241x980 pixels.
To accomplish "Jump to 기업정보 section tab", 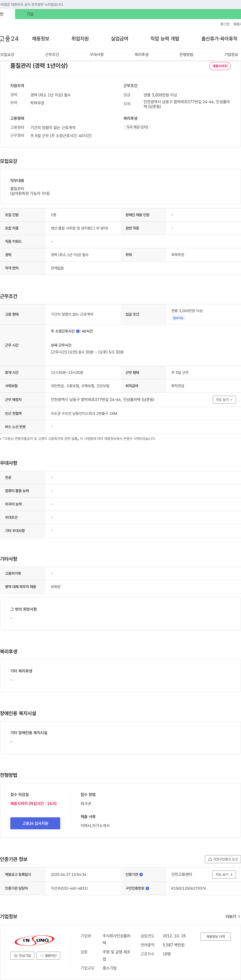I will (x=231, y=54).
